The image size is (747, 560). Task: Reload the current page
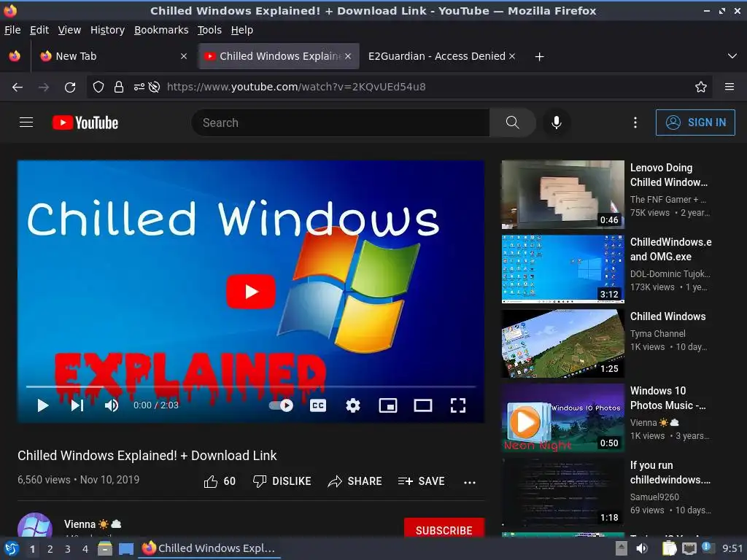click(x=70, y=87)
